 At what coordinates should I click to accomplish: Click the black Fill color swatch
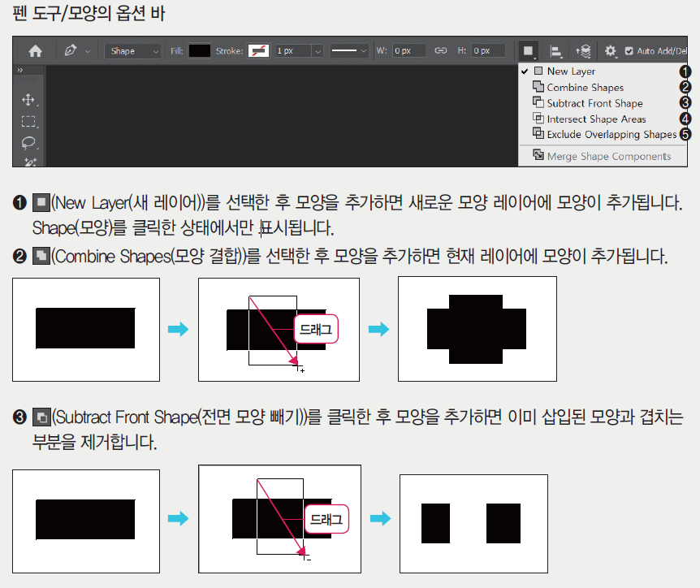point(200,50)
